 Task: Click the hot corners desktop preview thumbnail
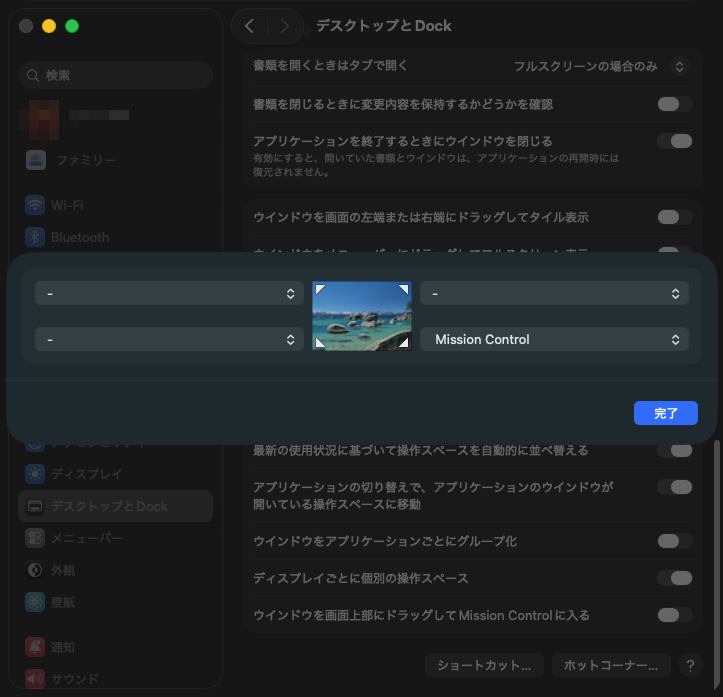coord(362,315)
